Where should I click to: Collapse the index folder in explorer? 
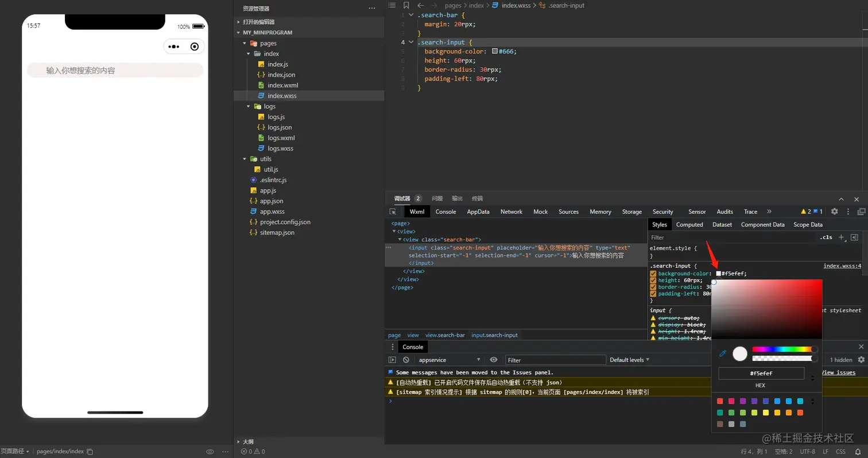pos(249,53)
